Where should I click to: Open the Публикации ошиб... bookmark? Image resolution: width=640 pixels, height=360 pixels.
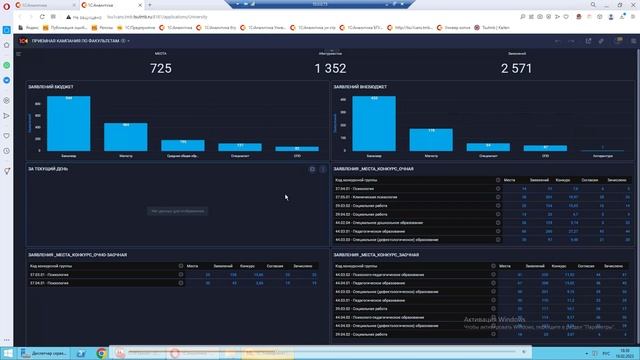tap(65, 28)
